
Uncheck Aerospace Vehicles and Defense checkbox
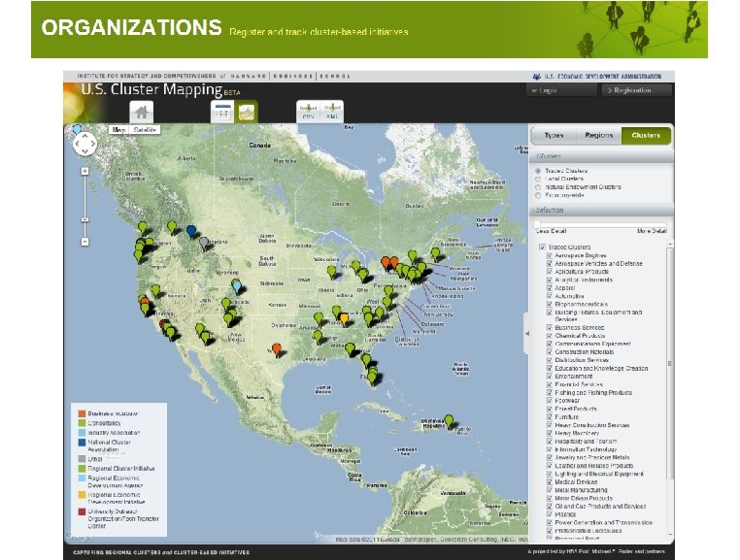coord(550,264)
